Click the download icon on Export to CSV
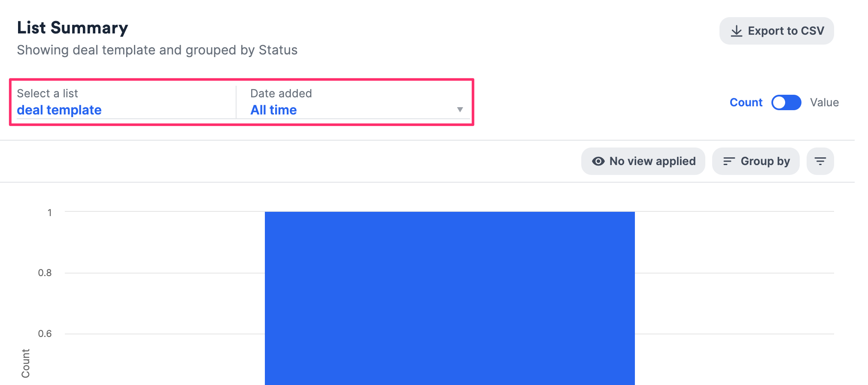This screenshot has width=868, height=385. click(x=736, y=30)
